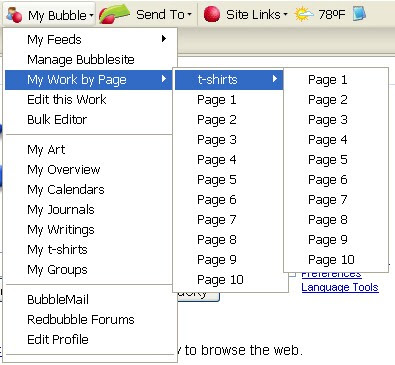Choose Page 5 in t-shirts submenu
The width and height of the screenshot is (395, 365).
click(336, 160)
